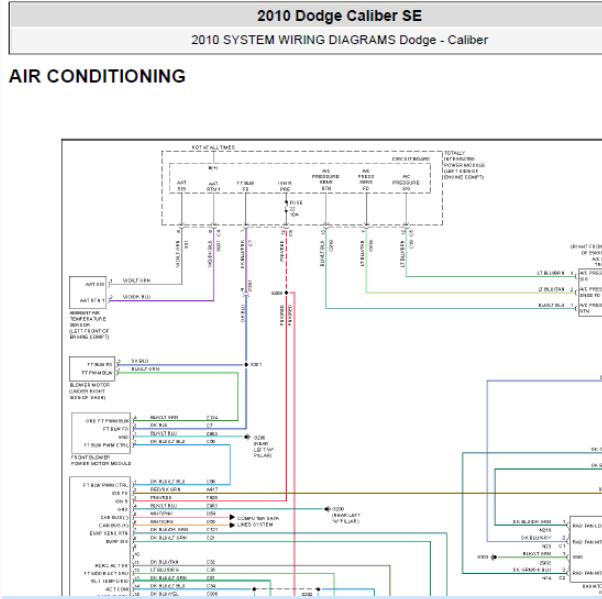
Task: Click the 'AAT SIG' pin label
Action: coord(95,284)
